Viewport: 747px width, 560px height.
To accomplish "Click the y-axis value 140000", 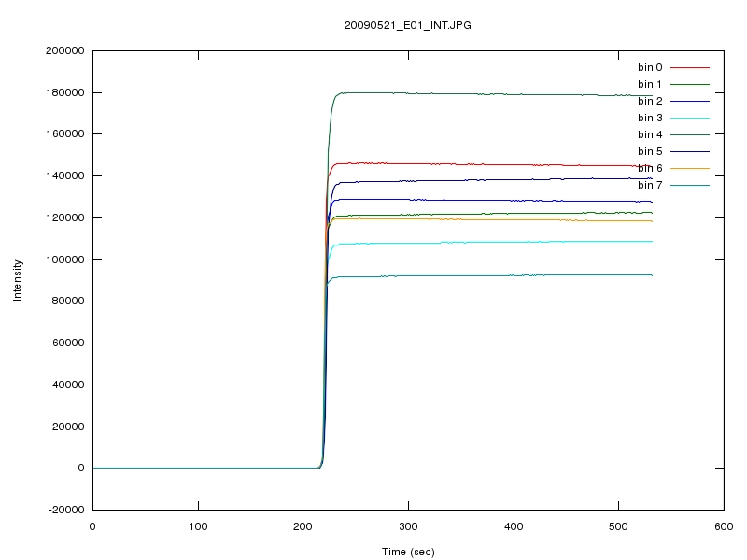I will pos(64,175).
